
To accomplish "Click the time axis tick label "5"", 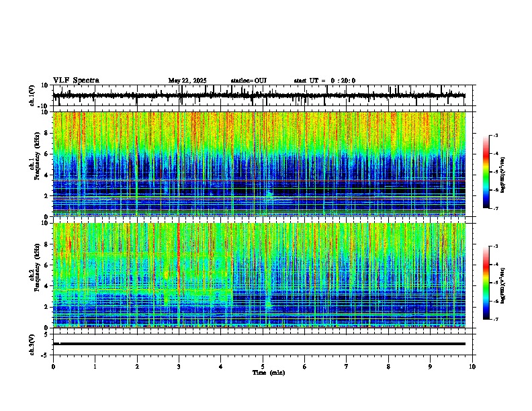I will tap(263, 367).
